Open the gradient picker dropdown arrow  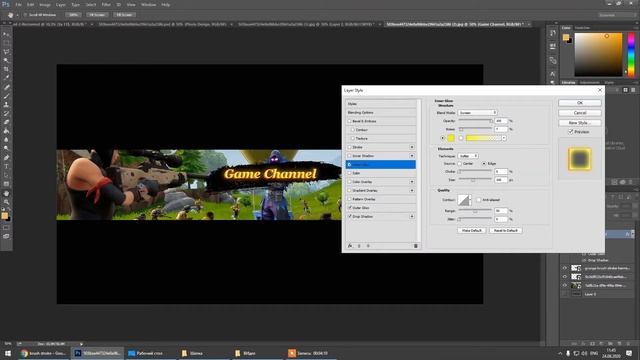(504, 138)
